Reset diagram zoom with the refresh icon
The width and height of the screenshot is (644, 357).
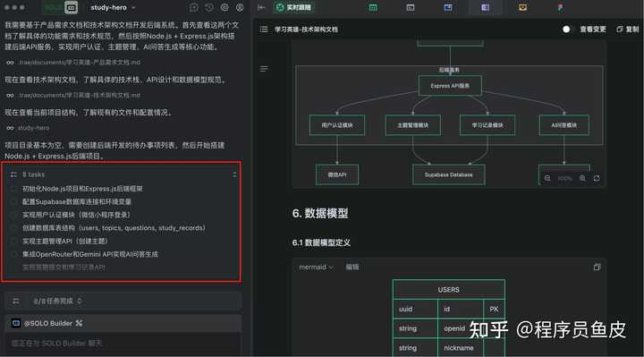click(x=597, y=178)
